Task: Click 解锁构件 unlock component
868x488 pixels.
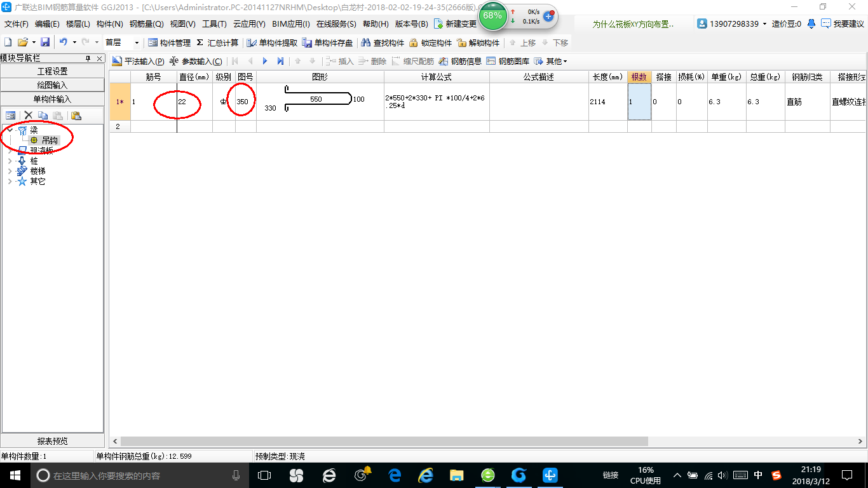Action: [478, 43]
